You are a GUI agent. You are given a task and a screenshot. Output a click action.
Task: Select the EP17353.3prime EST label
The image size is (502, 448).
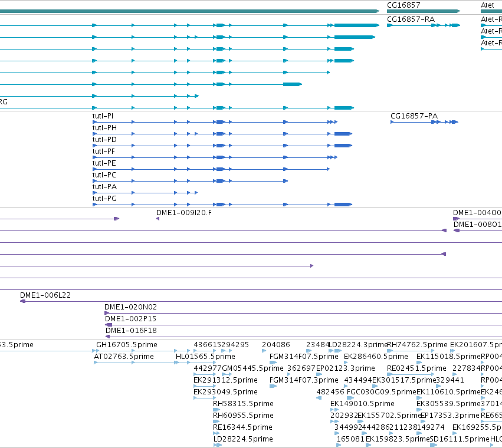(x=450, y=416)
